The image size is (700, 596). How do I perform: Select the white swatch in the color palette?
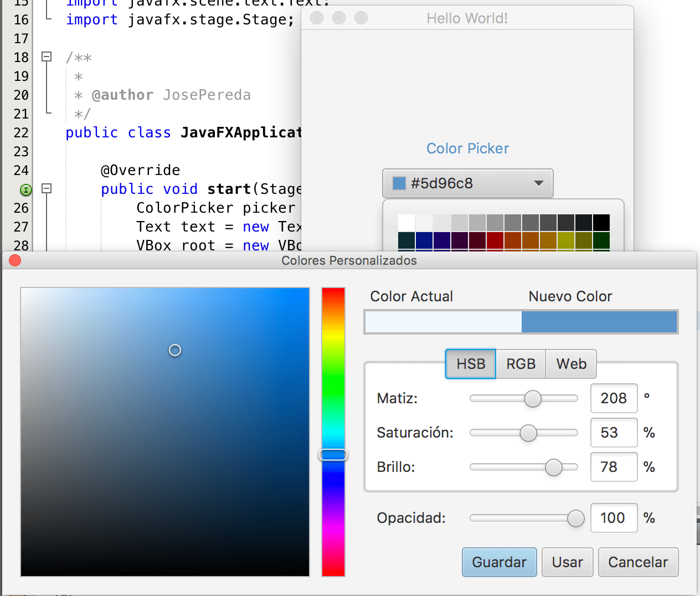pyautogui.click(x=406, y=222)
